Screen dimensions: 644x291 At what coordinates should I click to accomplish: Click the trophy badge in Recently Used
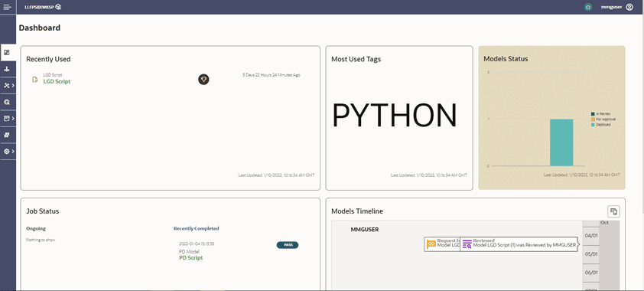pyautogui.click(x=203, y=80)
